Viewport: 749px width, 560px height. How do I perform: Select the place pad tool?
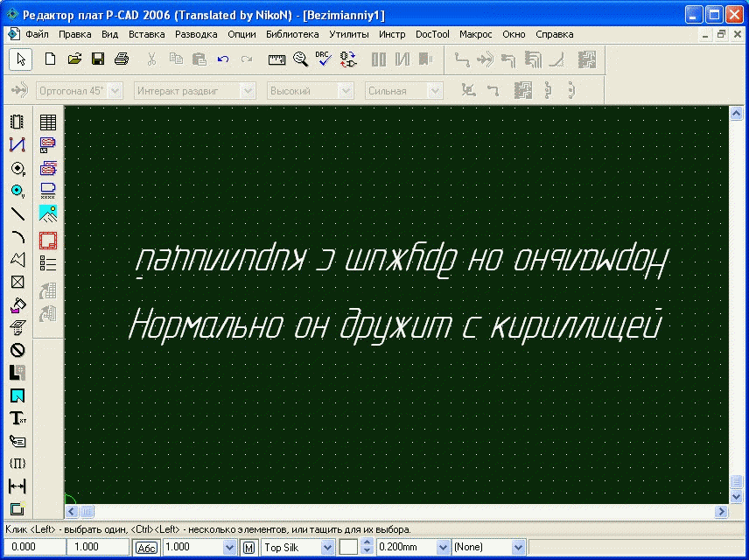17,168
